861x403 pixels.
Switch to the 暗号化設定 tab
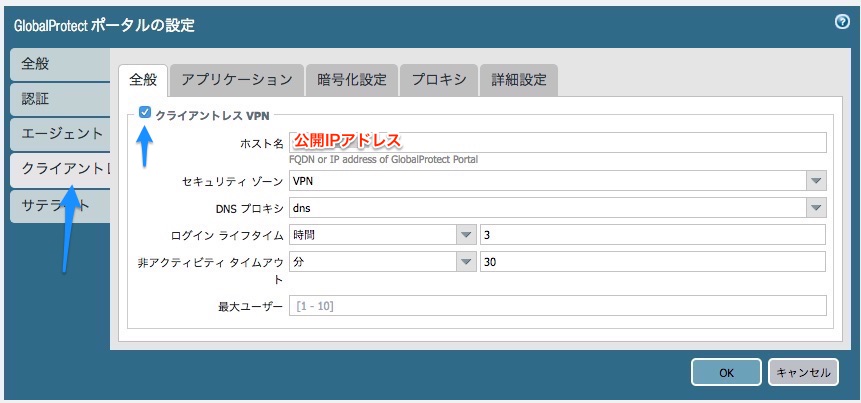point(351,80)
